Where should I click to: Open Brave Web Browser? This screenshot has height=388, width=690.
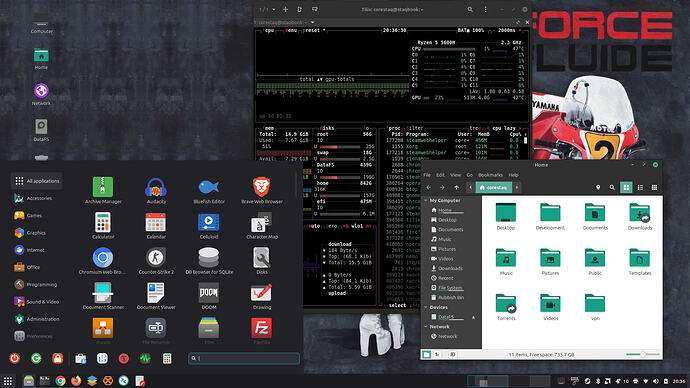pyautogui.click(x=261, y=190)
